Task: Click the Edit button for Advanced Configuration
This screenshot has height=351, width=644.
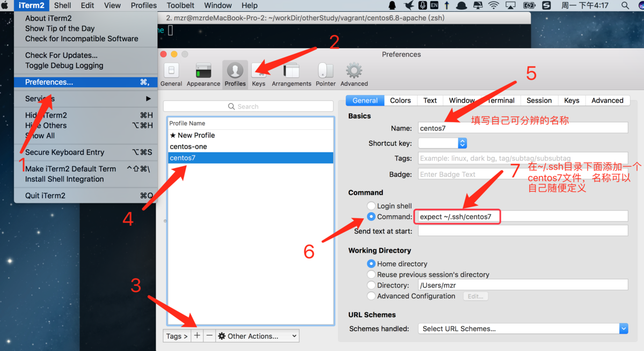Action: [475, 296]
